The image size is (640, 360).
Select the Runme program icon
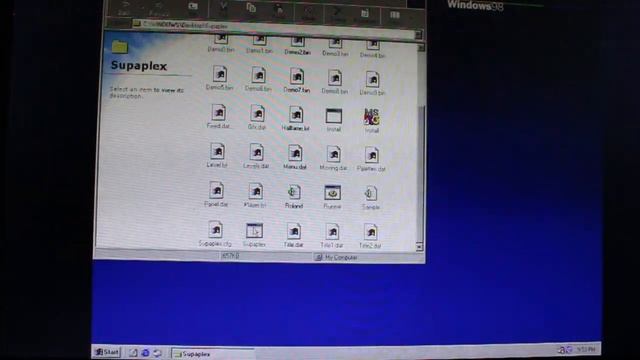tap(332, 193)
